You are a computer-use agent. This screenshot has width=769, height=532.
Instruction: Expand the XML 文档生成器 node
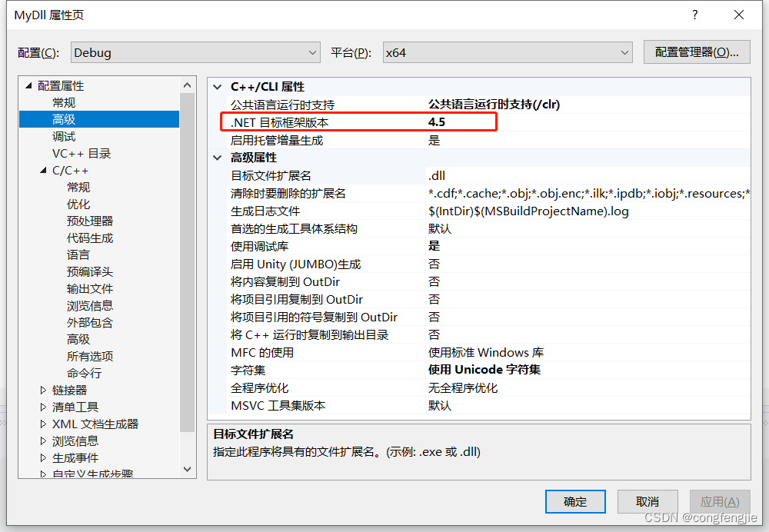43,424
